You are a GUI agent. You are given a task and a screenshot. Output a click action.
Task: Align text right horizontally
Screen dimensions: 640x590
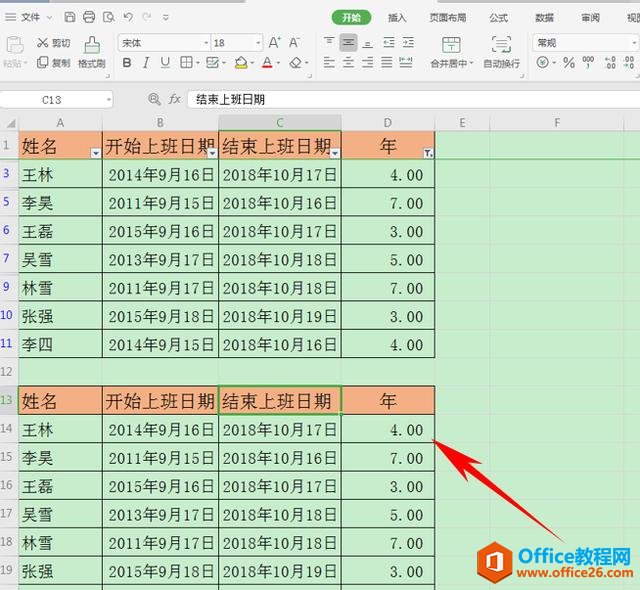click(367, 62)
